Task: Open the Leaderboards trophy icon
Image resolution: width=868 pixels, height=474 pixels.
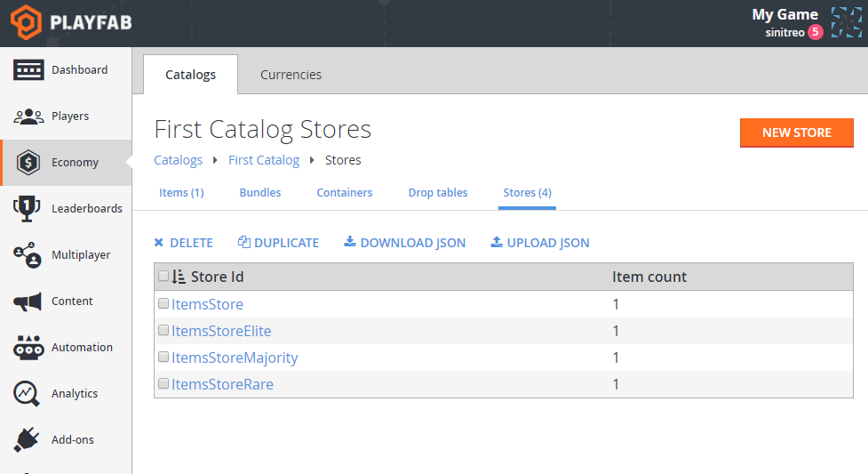Action: 27,208
